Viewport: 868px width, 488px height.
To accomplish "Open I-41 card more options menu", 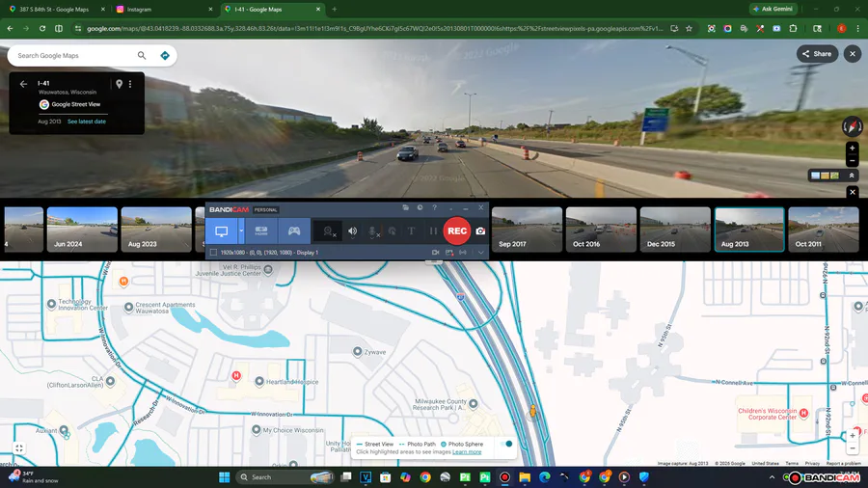I will 130,84.
